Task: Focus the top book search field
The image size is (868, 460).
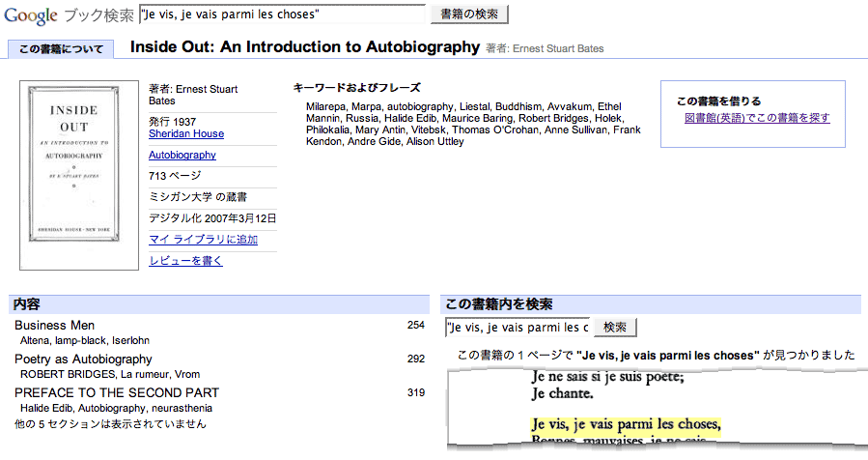Action: pos(282,14)
